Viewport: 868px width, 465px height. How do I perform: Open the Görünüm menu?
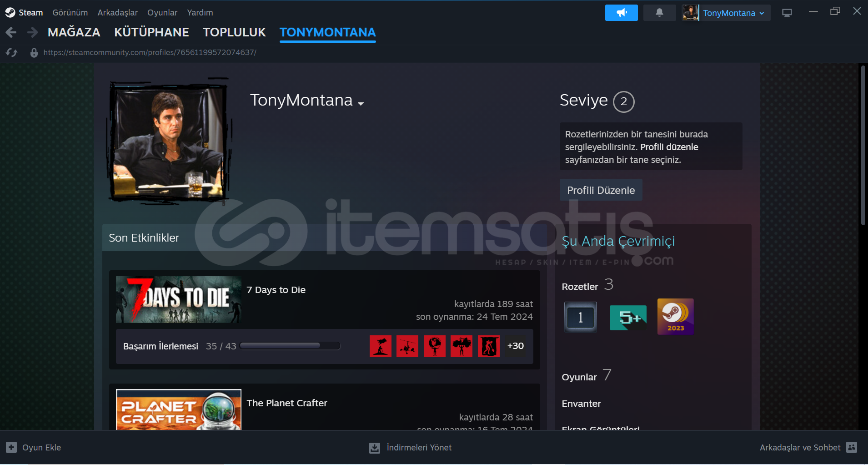70,13
